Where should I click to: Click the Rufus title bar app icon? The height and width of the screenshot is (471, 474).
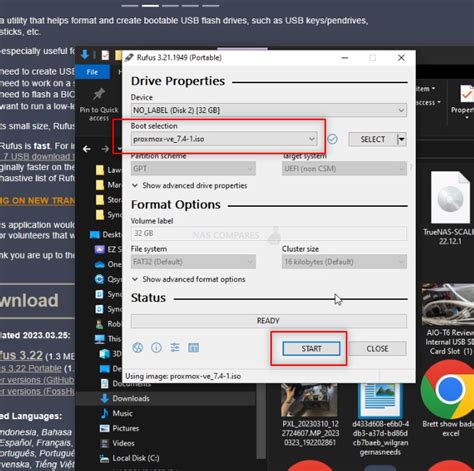(x=129, y=58)
